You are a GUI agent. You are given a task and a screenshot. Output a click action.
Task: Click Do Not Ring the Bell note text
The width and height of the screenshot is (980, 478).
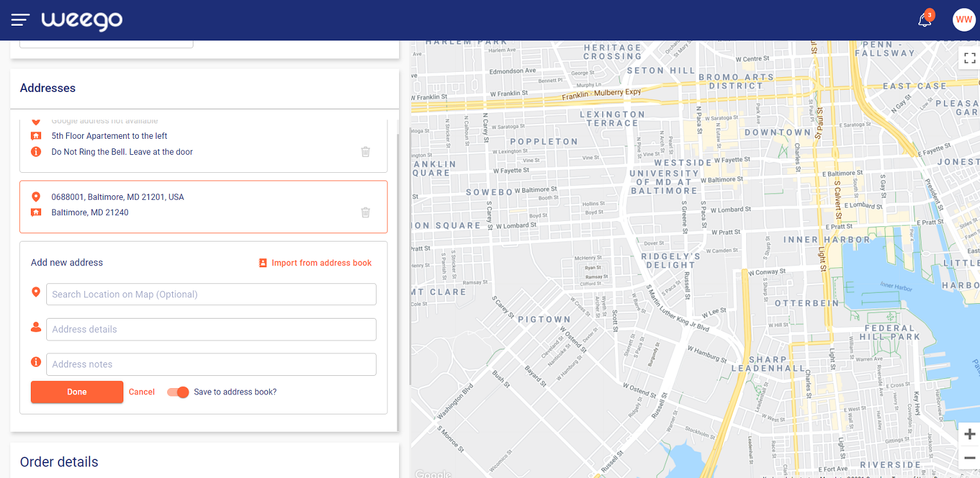[122, 152]
